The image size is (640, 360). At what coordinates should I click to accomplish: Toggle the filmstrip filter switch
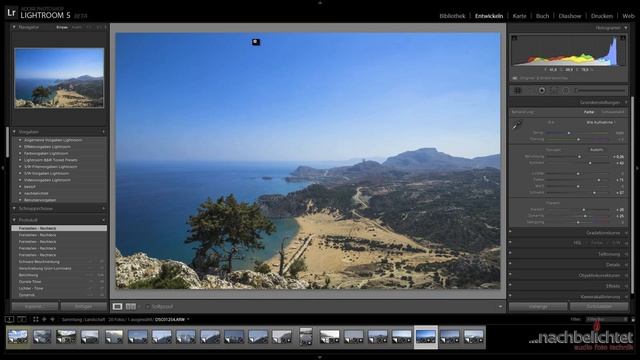coord(633,320)
